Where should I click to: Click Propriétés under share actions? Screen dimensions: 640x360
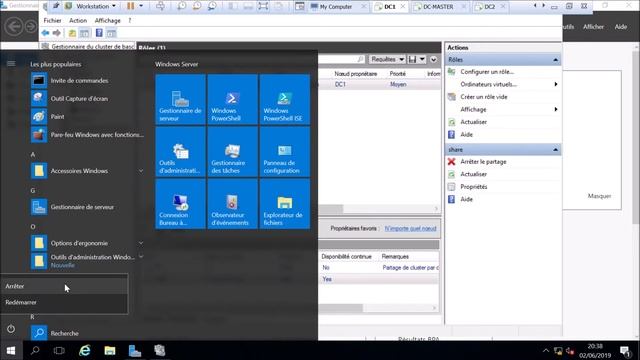(x=473, y=187)
